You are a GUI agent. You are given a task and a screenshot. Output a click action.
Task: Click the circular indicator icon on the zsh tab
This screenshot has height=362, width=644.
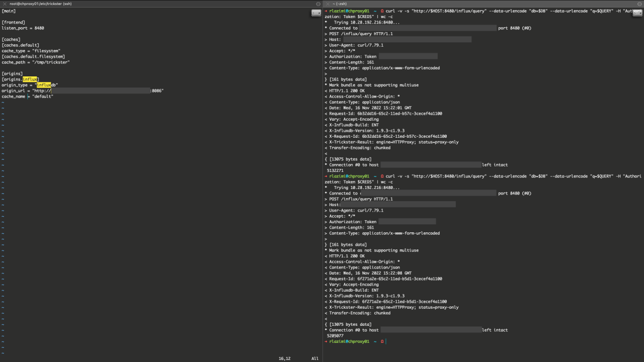coord(640,4)
